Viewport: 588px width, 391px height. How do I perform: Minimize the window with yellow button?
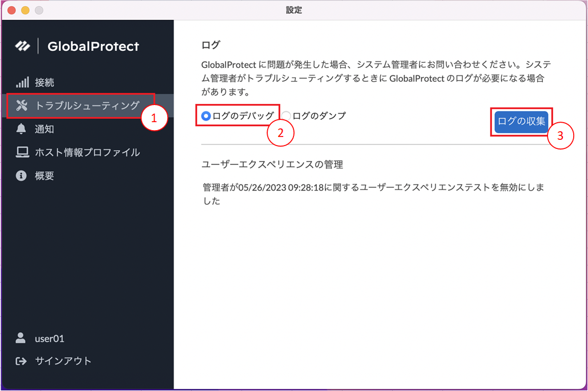pyautogui.click(x=25, y=10)
